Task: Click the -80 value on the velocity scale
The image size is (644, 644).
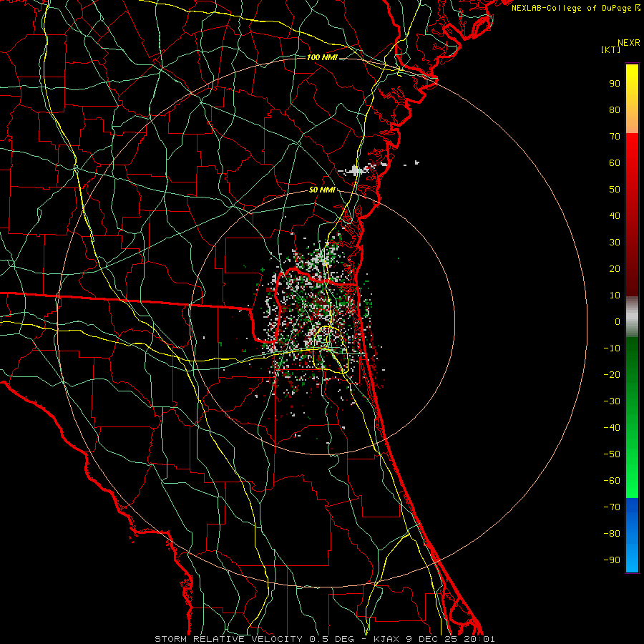Action: [612, 534]
